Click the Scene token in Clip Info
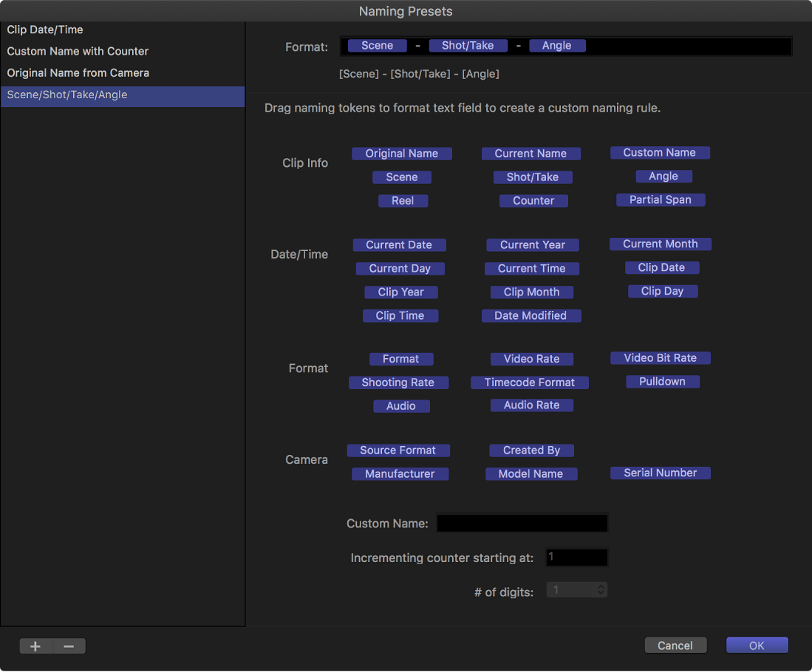The image size is (812, 672). pos(401,176)
